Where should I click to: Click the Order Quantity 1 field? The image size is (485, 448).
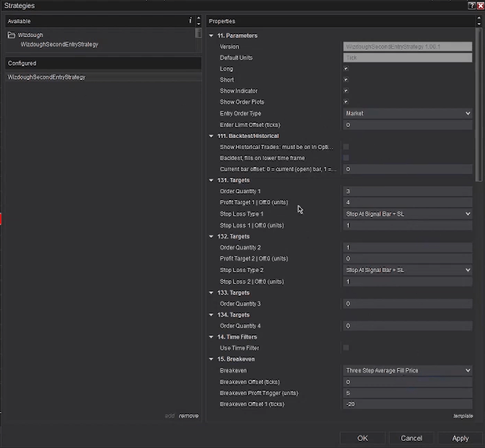(408, 191)
